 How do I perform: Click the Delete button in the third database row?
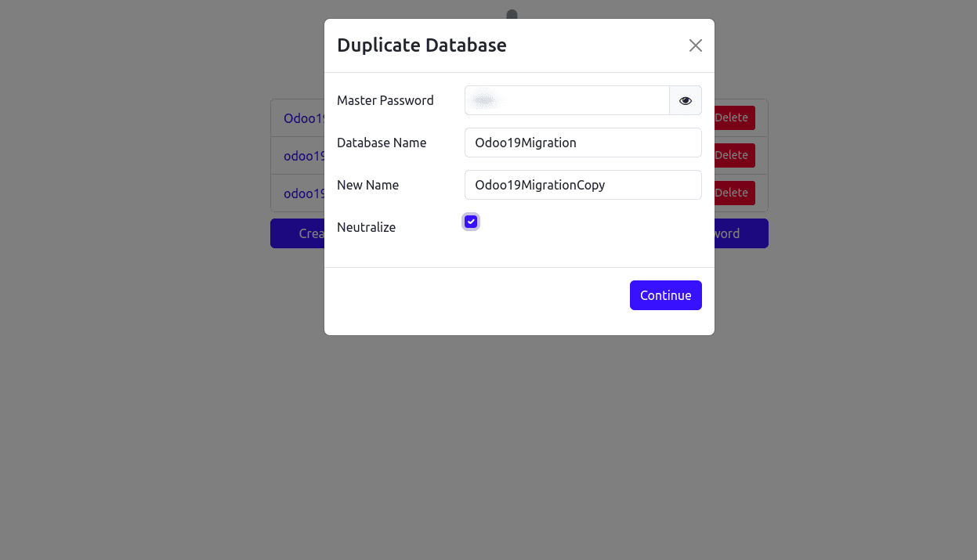(734, 193)
